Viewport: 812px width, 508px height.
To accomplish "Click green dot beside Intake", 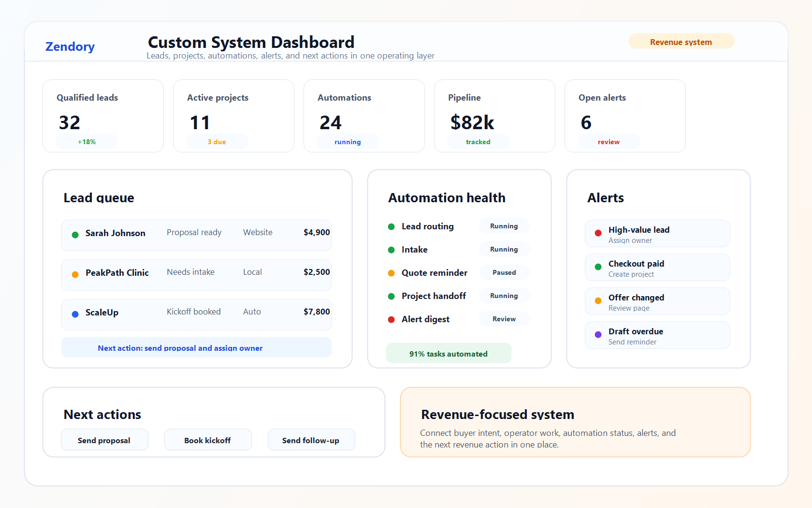I will pyautogui.click(x=391, y=250).
